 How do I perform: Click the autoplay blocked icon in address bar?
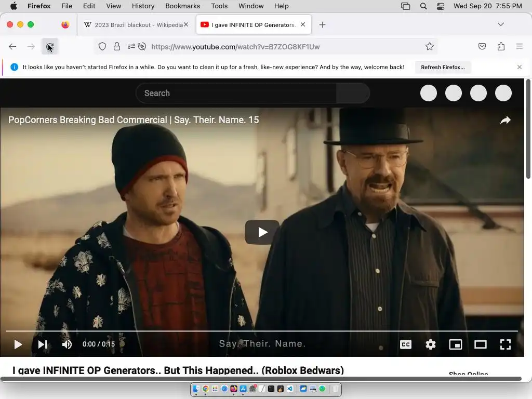point(142,46)
